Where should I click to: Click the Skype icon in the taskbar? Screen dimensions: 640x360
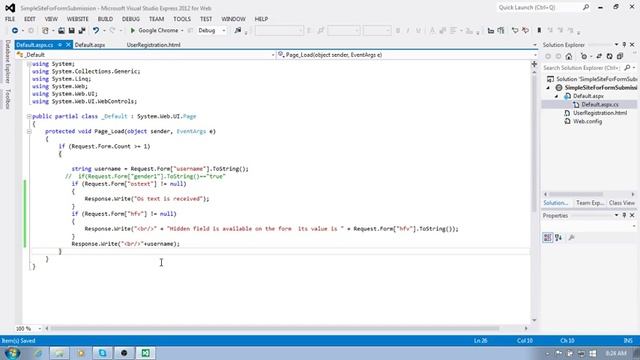point(102,353)
